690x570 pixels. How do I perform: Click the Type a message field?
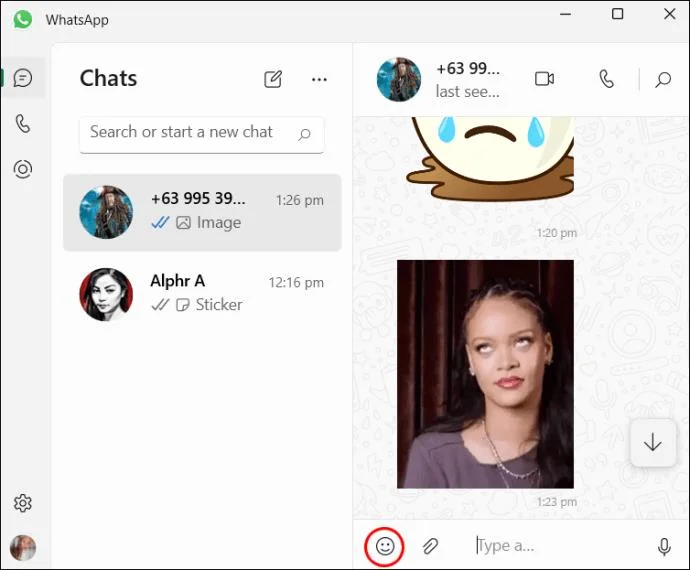(x=559, y=546)
